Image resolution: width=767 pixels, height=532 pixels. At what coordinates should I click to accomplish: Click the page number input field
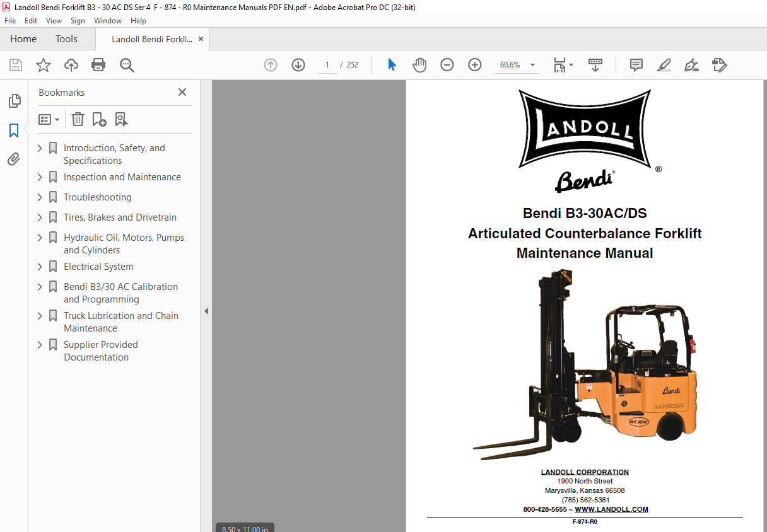(x=327, y=65)
